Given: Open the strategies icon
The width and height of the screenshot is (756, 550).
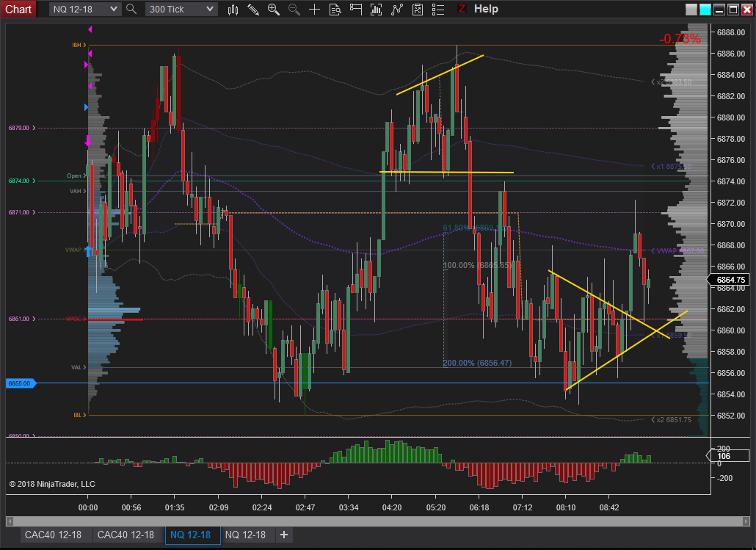Looking at the screenshot, I should [x=418, y=9].
